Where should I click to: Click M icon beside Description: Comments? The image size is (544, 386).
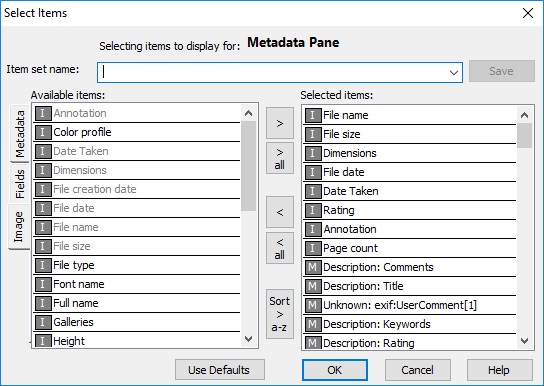pyautogui.click(x=313, y=267)
